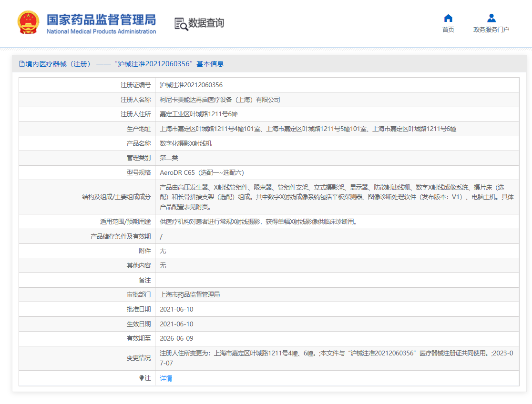Select the 批准日期 value 2021-06-10
532x404 pixels.
176,309
